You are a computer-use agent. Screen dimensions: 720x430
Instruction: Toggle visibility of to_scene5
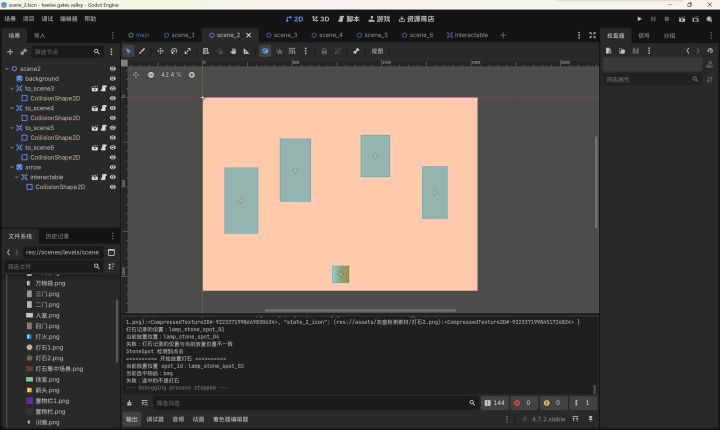[112, 128]
